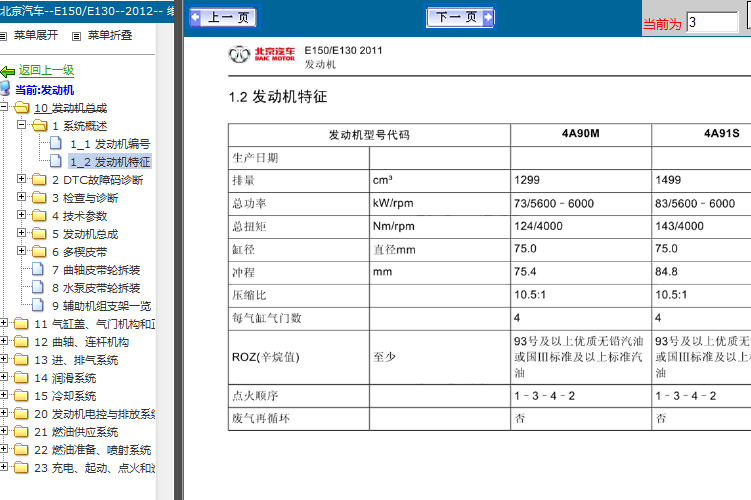Expand the 6 多楔皮带 node
The height and width of the screenshot is (500, 751).
click(21, 250)
